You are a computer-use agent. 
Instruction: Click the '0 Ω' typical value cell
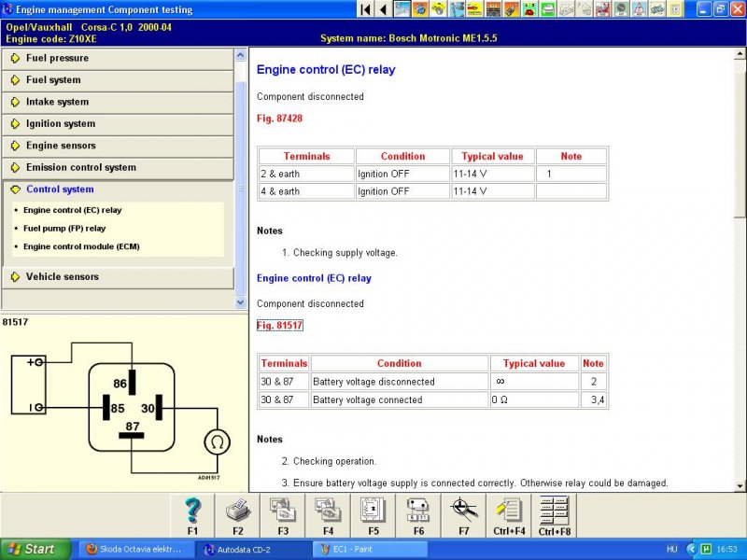click(x=534, y=400)
